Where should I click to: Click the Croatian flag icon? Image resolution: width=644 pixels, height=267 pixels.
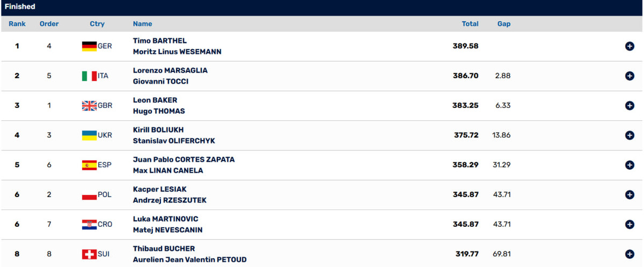89,225
